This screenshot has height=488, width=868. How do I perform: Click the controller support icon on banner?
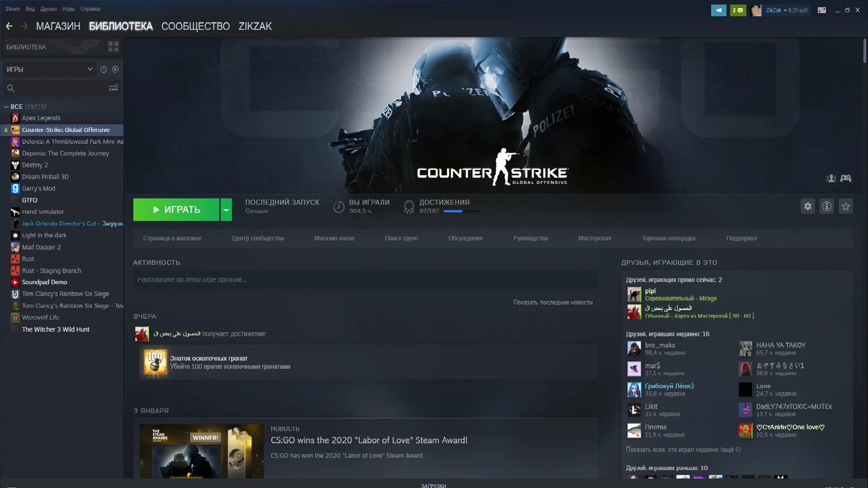tap(846, 178)
